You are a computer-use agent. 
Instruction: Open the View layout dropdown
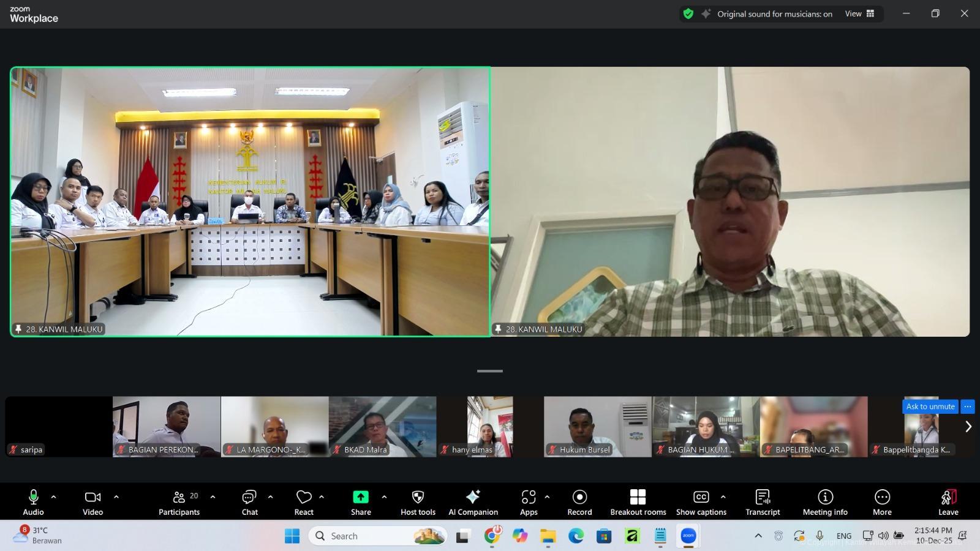[859, 13]
